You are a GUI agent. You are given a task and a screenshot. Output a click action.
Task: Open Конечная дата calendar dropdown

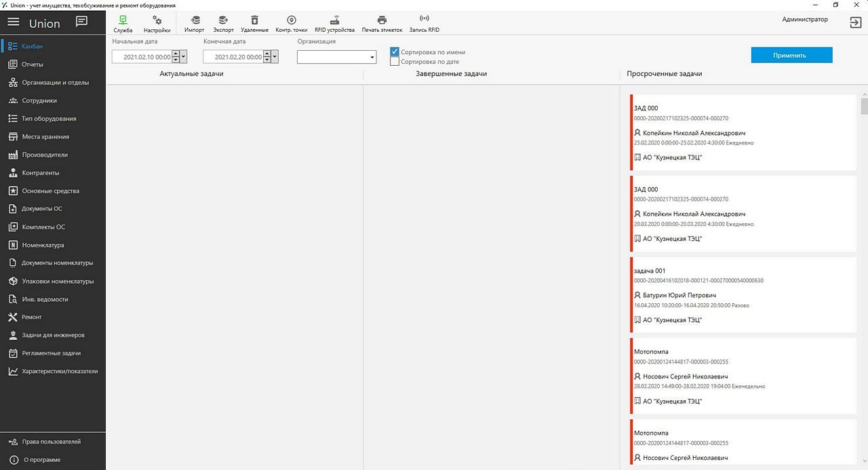(275, 58)
